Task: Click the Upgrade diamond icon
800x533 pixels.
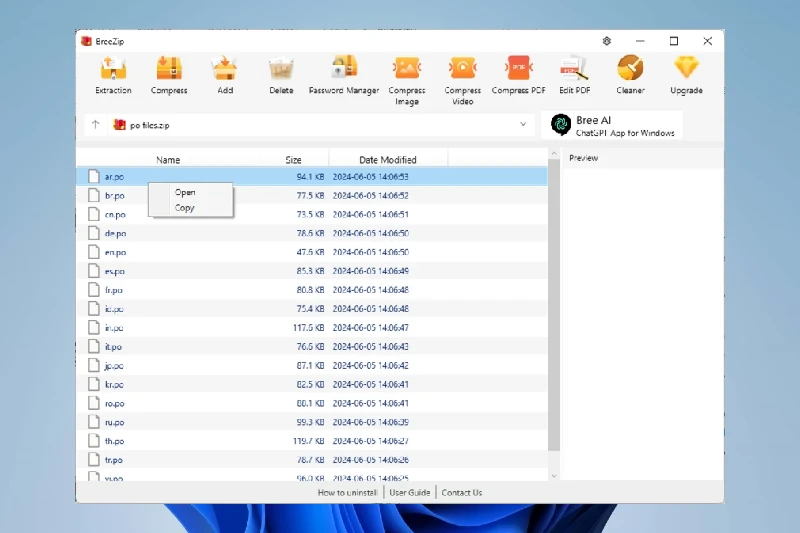Action: pos(686,67)
